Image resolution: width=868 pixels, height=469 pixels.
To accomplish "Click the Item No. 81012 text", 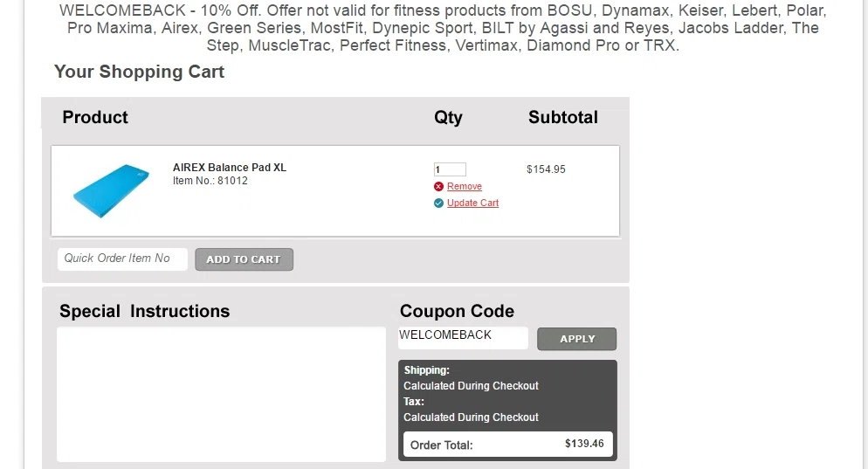I will 210,181.
